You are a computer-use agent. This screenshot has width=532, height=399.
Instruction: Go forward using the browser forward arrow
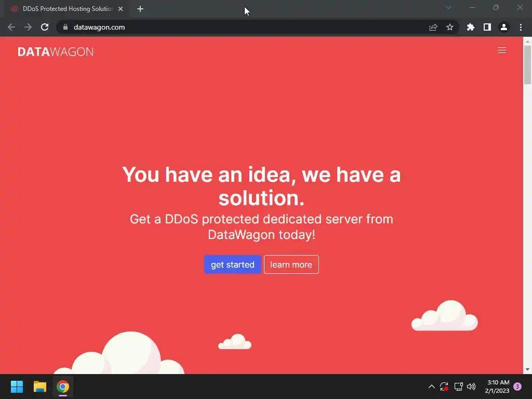pos(28,27)
